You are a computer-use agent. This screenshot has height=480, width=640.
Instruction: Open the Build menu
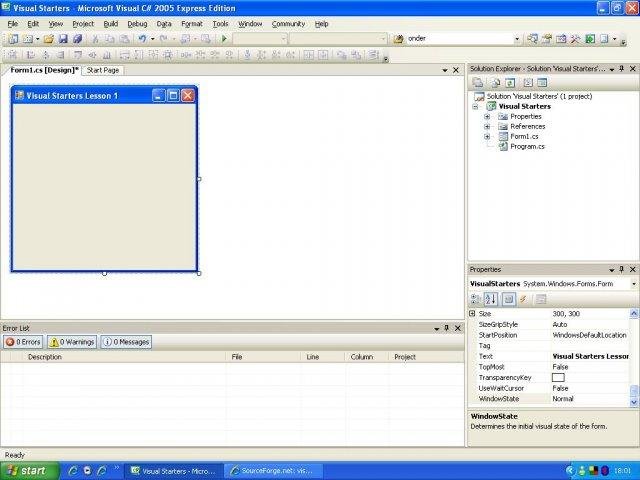[111, 24]
